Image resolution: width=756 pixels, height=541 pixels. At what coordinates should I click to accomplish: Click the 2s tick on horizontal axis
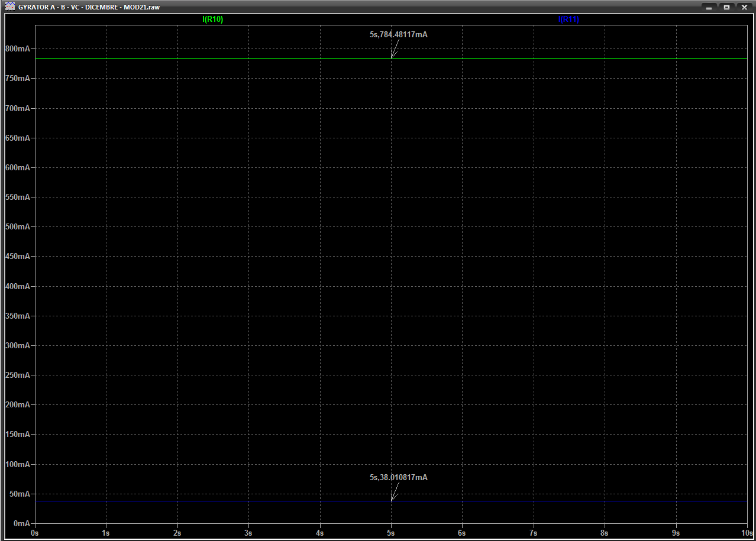pyautogui.click(x=177, y=533)
